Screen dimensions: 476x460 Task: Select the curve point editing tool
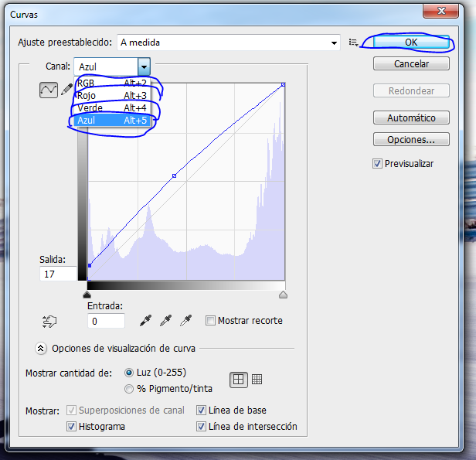click(49, 90)
